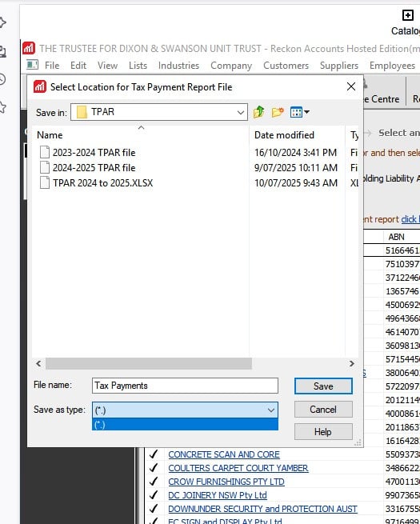Click the menu bar document icon
This screenshot has height=524, width=420.
32,65
